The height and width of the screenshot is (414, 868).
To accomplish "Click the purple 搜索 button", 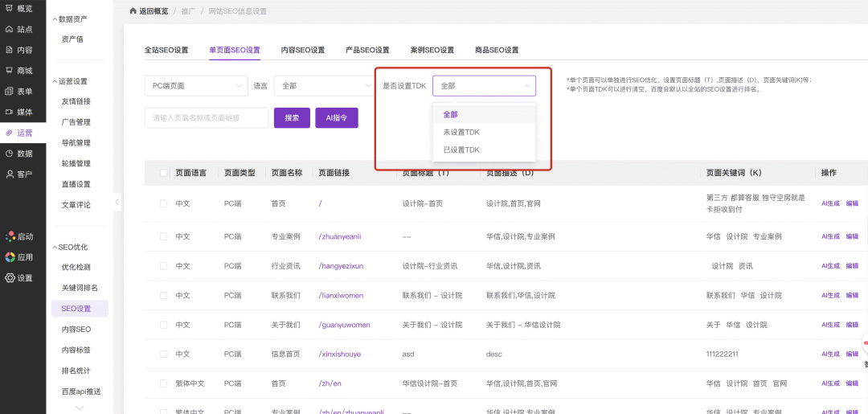I will 292,118.
